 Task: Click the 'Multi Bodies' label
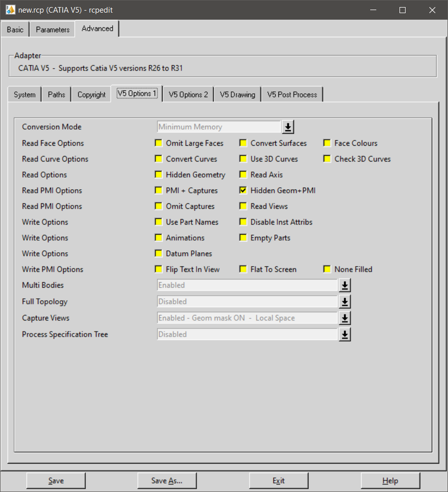point(43,285)
